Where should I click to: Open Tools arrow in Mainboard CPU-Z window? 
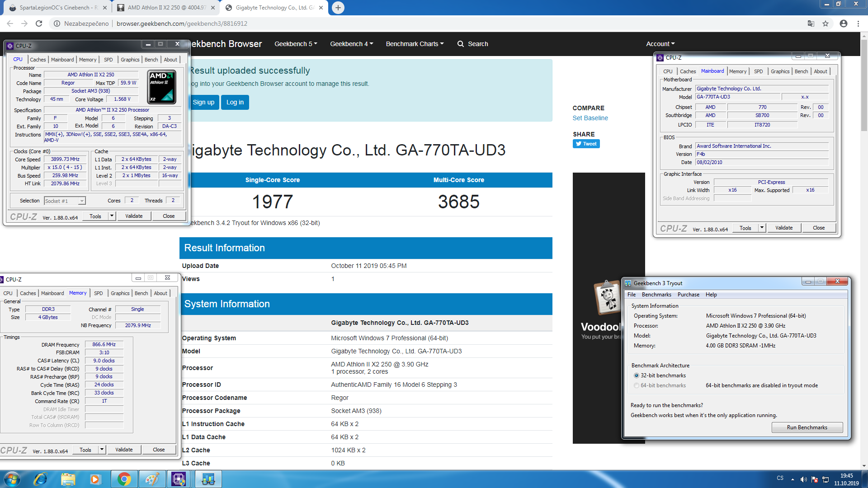click(x=762, y=228)
